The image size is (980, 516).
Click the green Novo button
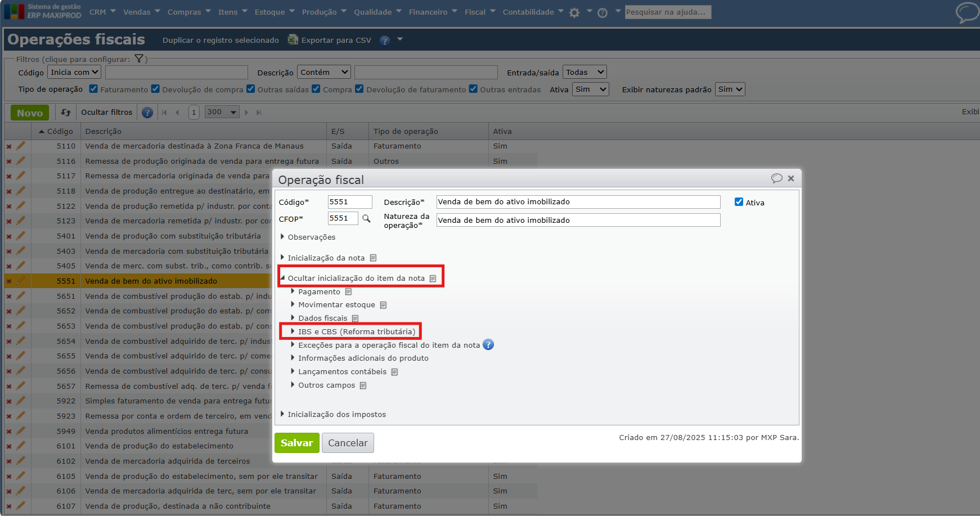[x=30, y=113]
